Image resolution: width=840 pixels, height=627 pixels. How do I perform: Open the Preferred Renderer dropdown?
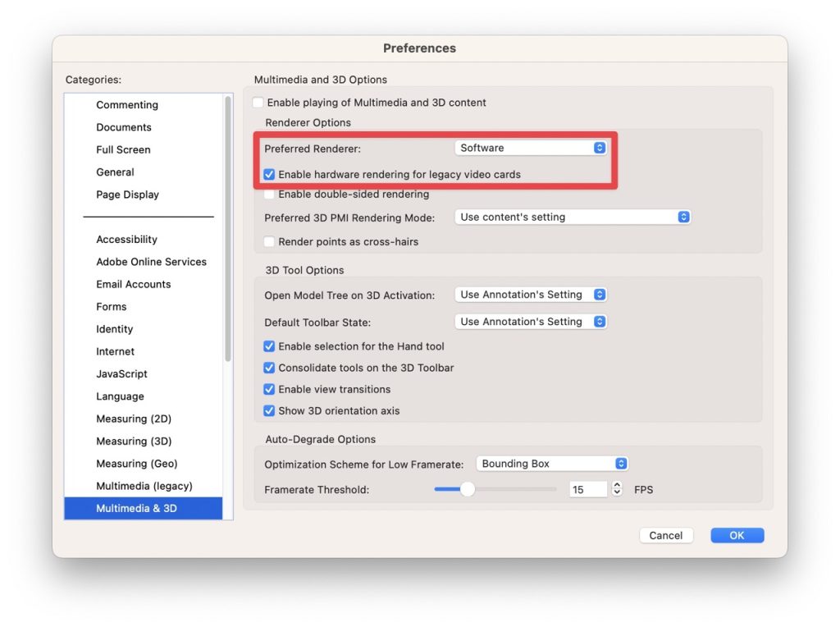531,148
